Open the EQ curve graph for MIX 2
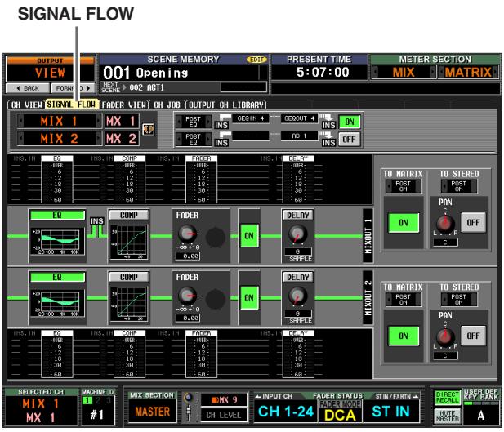 point(57,303)
